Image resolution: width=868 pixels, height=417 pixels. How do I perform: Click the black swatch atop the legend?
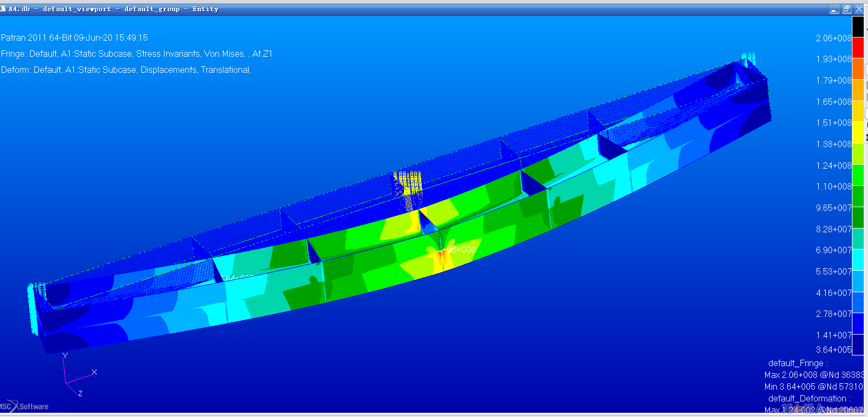pyautogui.click(x=858, y=27)
